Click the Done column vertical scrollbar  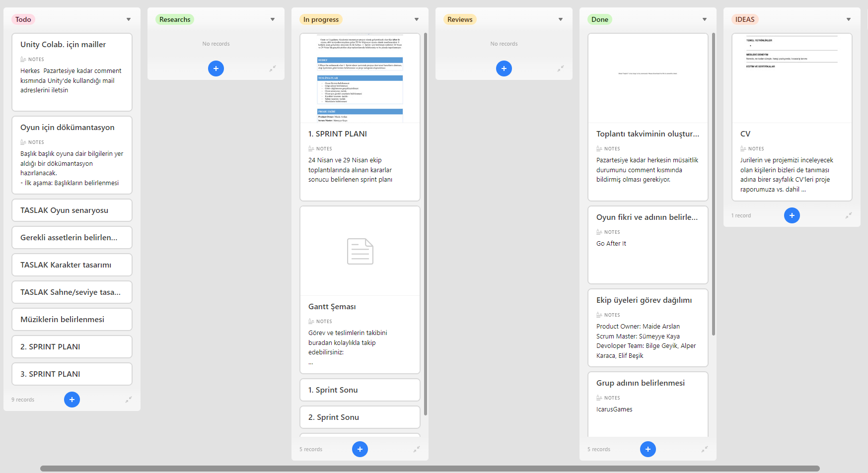pos(714,184)
